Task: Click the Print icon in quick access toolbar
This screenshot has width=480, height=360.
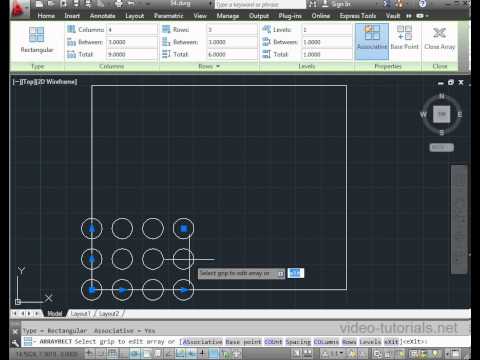Action: click(118, 4)
